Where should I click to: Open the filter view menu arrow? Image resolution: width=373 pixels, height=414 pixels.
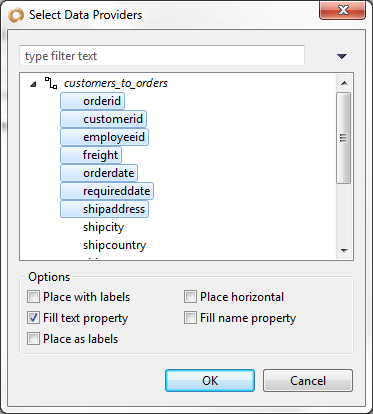point(342,56)
